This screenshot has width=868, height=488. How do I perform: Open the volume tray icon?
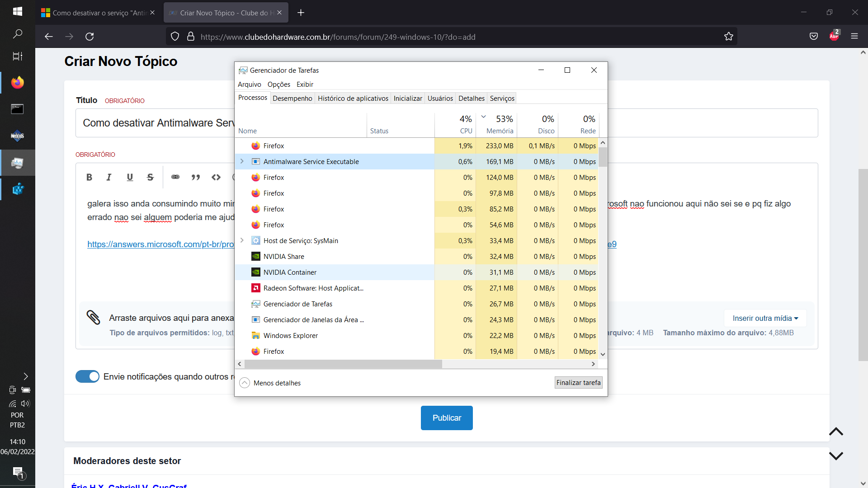25,404
